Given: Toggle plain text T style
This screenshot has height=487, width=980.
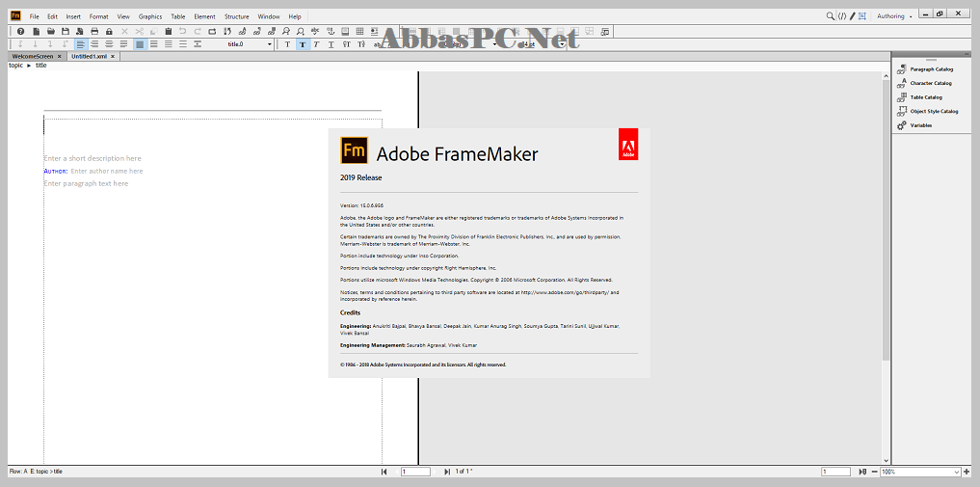Looking at the screenshot, I should point(287,44).
